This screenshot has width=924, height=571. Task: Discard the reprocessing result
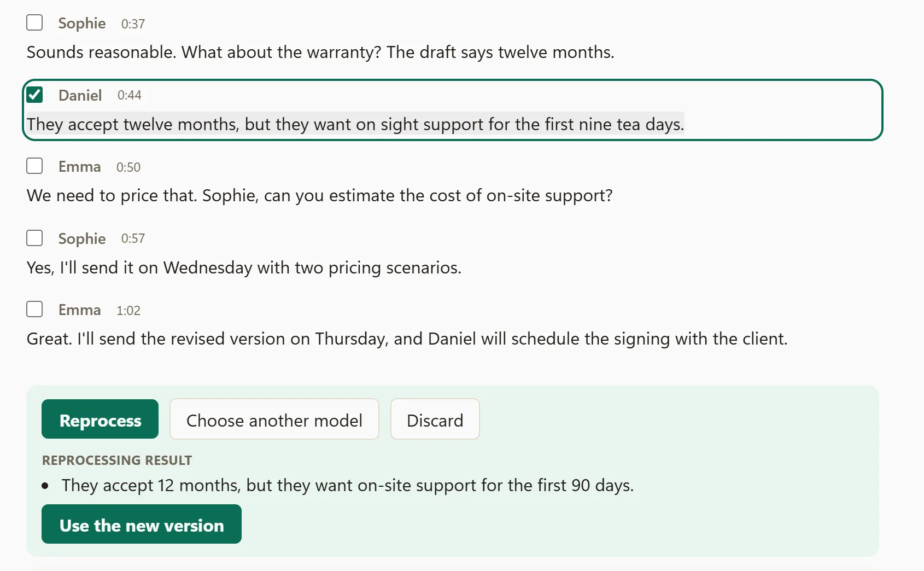tap(435, 419)
